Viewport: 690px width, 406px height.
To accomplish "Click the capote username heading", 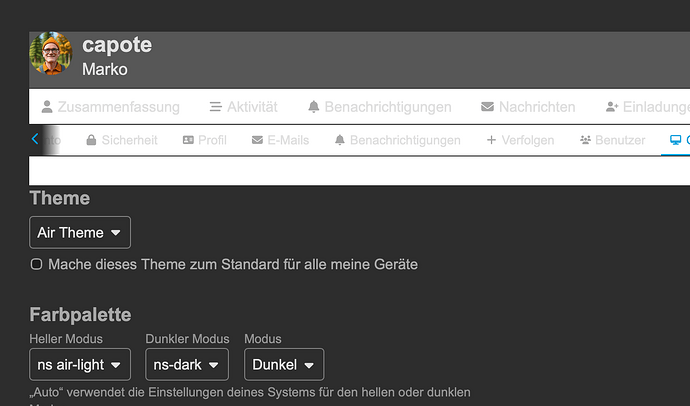I will pos(117,45).
